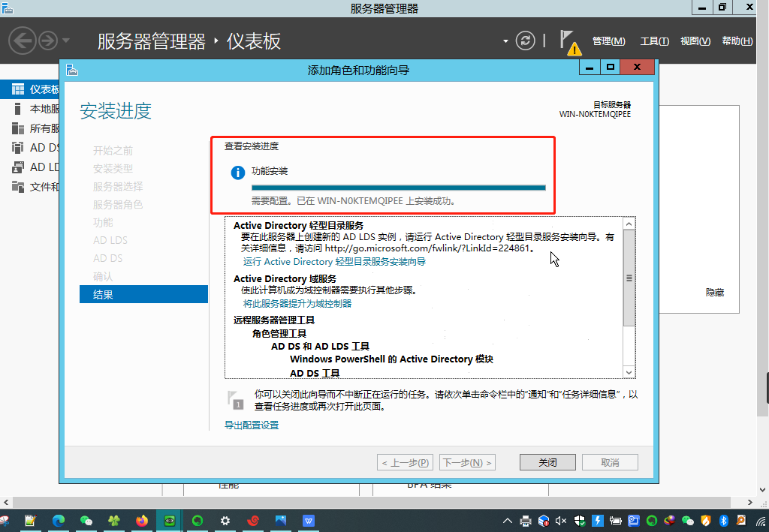Click the Bluetooth tray icon

click(x=723, y=521)
